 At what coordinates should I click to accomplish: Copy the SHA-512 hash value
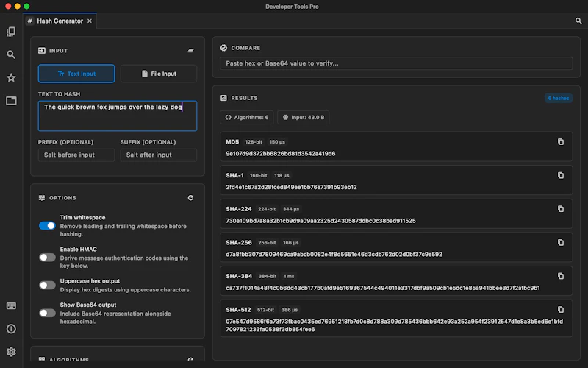(x=561, y=309)
